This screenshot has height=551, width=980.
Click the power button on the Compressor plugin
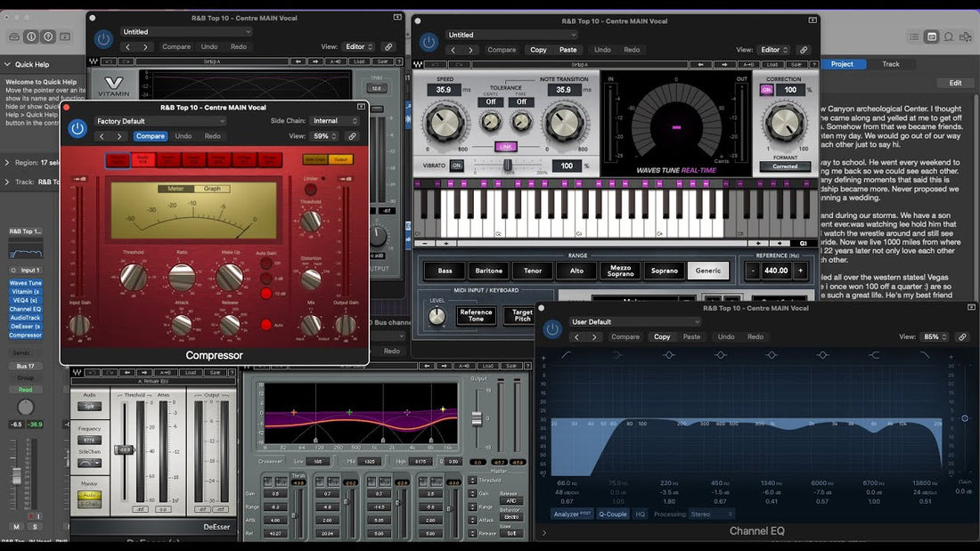point(78,127)
